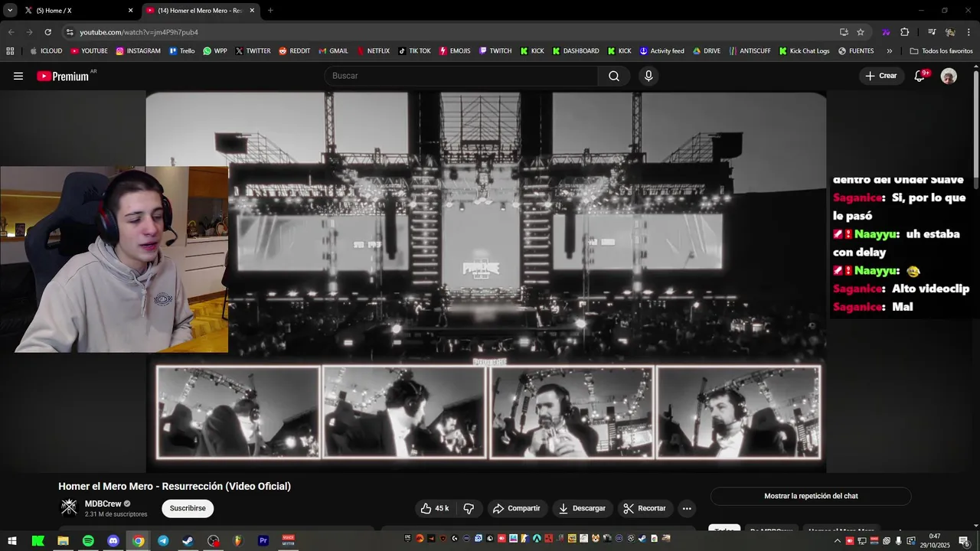
Task: Open the TWITCH bookmark
Action: coord(495,51)
